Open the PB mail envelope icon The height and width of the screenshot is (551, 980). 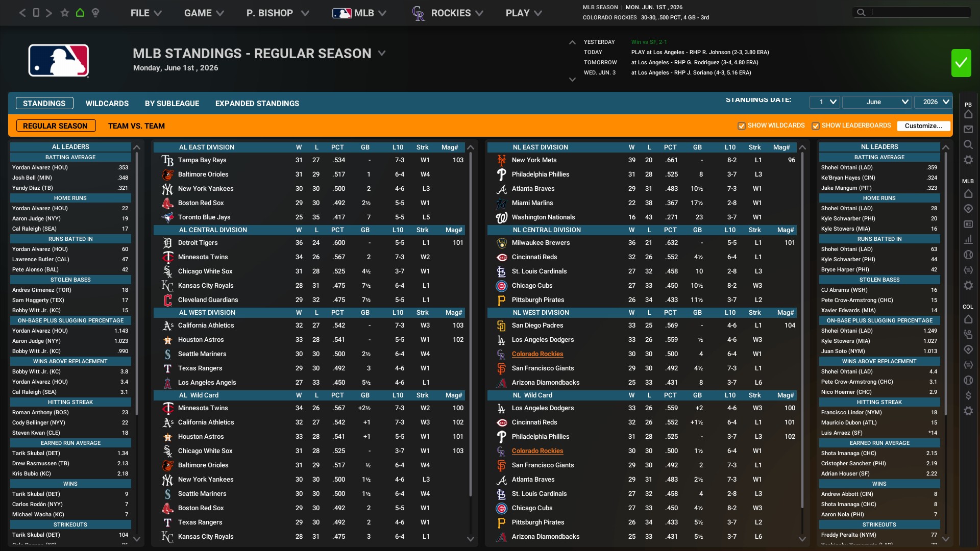pos(968,130)
